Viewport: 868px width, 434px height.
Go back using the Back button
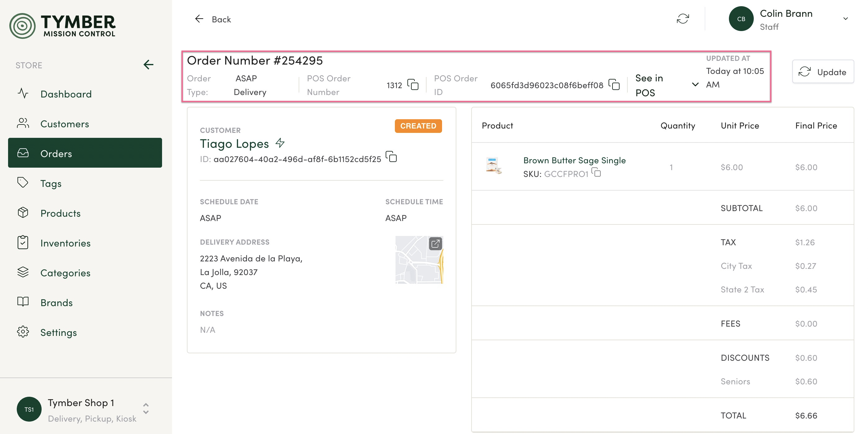tap(213, 19)
